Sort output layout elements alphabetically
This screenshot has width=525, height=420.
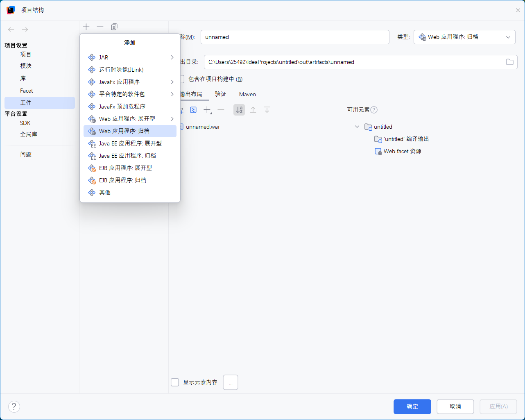[239, 110]
